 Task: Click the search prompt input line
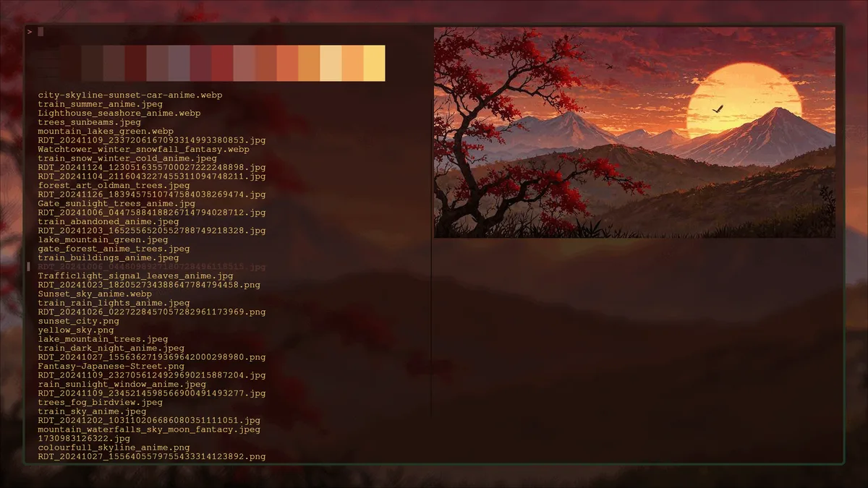tap(228, 32)
